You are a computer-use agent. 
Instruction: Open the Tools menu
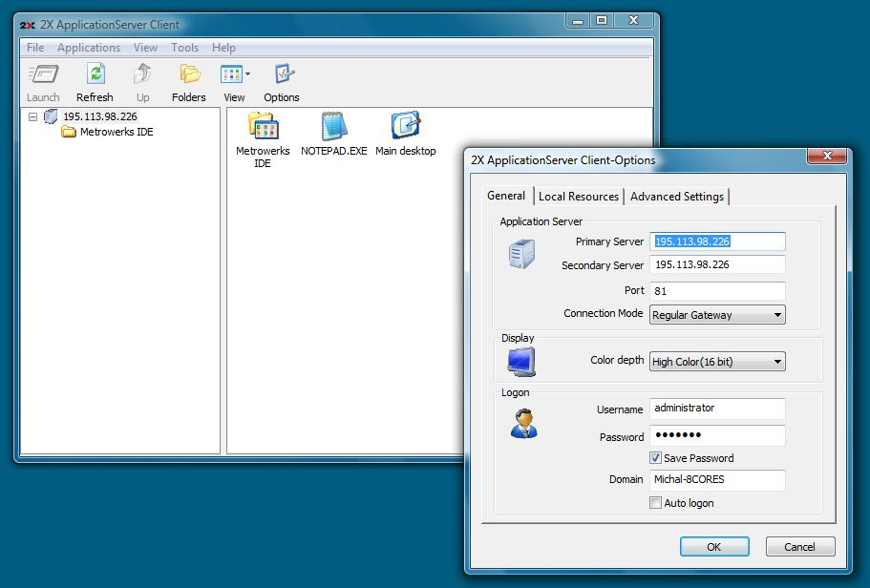(x=184, y=48)
